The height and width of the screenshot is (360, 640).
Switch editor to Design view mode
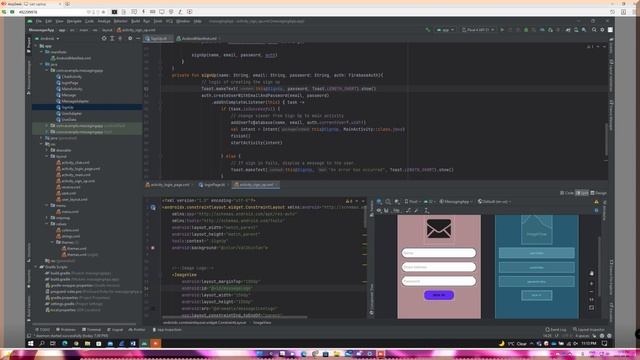pos(598,193)
